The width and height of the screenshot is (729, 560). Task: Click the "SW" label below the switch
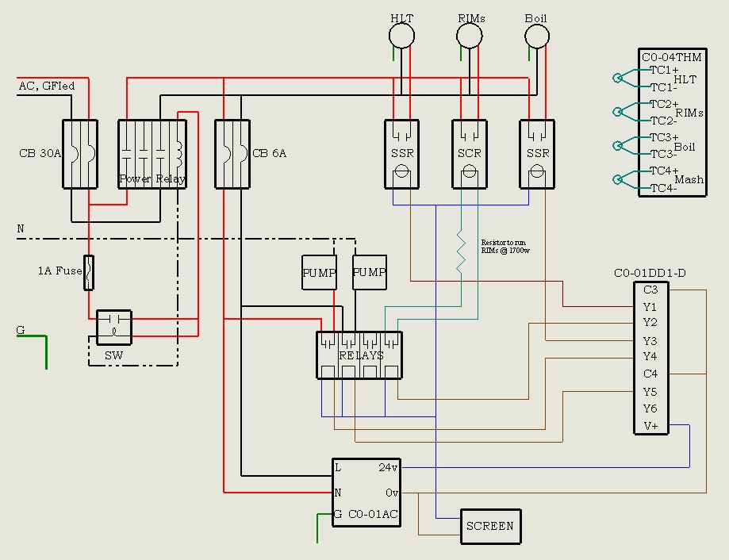tap(114, 355)
